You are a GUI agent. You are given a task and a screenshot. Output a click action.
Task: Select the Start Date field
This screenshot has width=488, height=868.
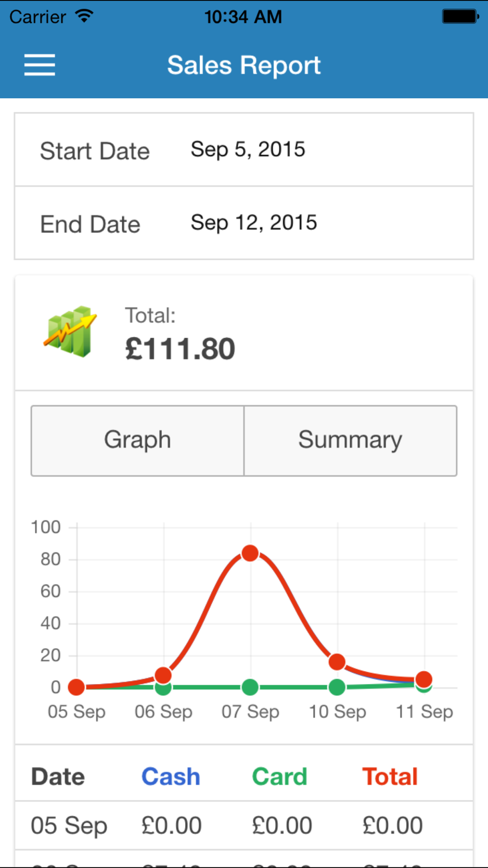[x=244, y=150]
